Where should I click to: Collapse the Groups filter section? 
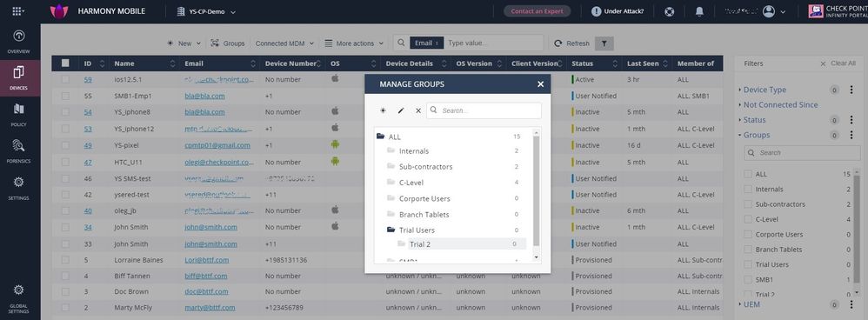756,135
